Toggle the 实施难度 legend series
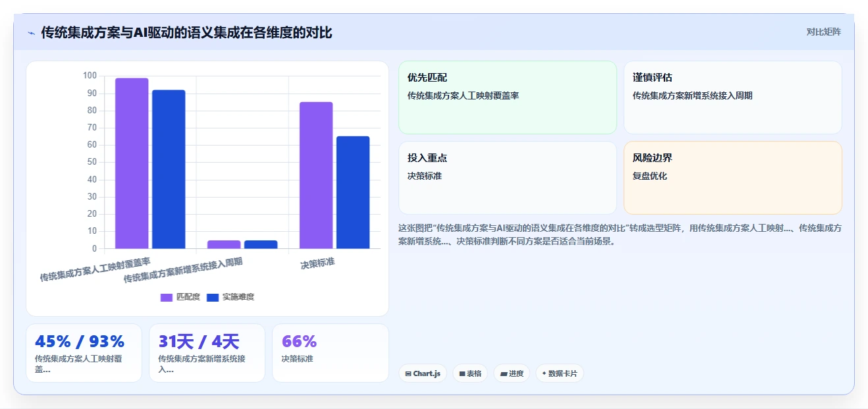 point(231,297)
